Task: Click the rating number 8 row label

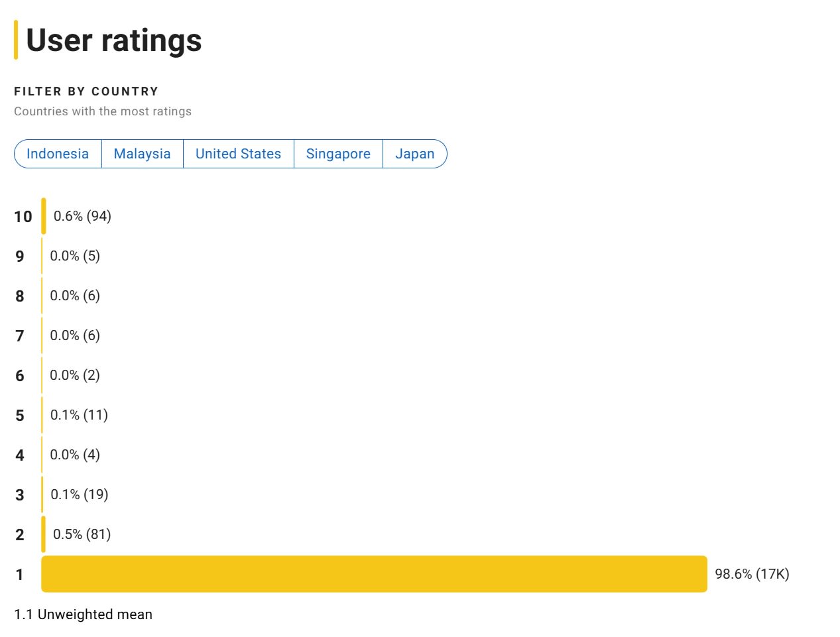Action: point(20,296)
